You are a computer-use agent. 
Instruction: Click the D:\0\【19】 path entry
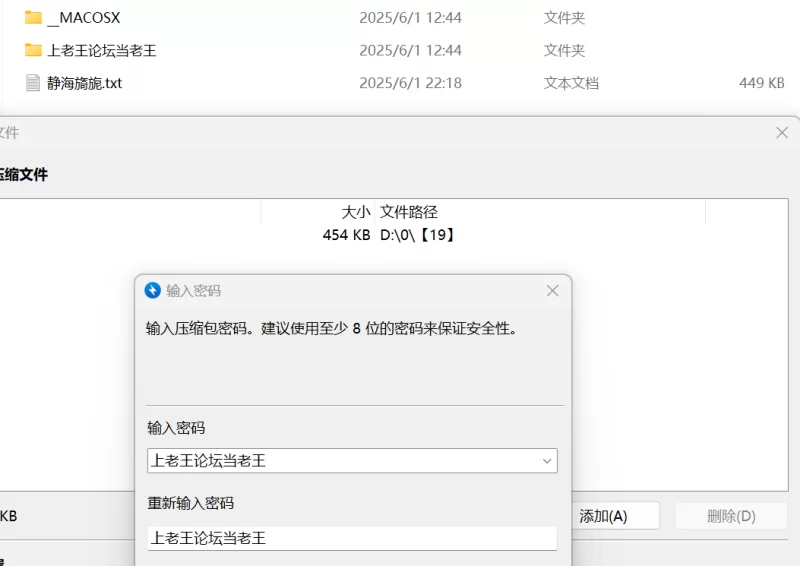(417, 235)
